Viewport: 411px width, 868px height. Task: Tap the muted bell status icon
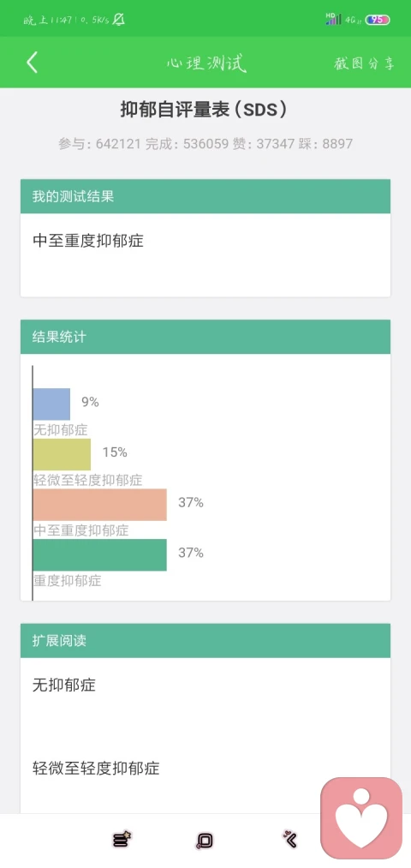[118, 20]
